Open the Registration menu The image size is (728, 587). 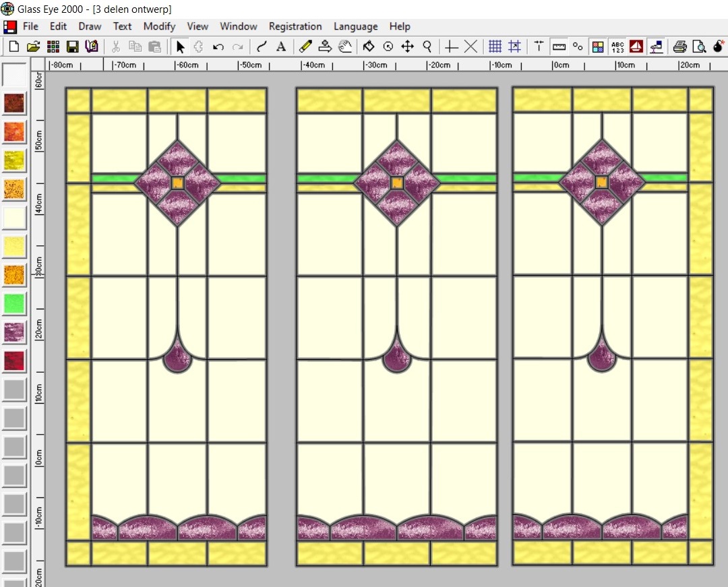[x=295, y=26]
